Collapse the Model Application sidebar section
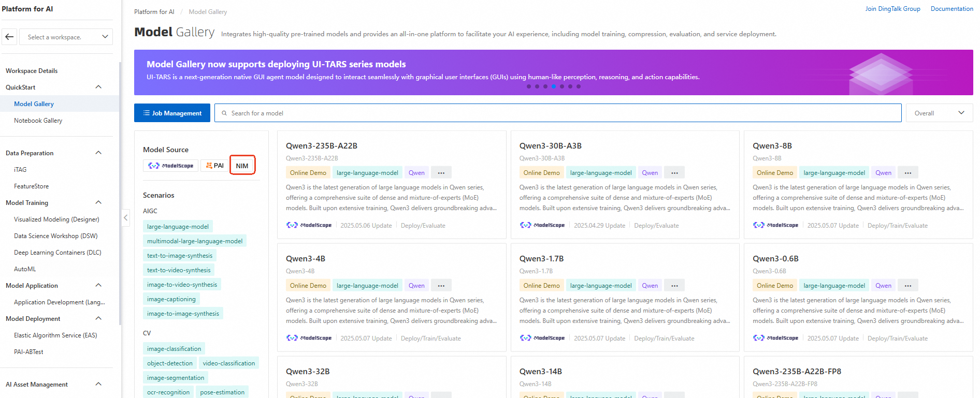Image resolution: width=980 pixels, height=398 pixels. [98, 285]
